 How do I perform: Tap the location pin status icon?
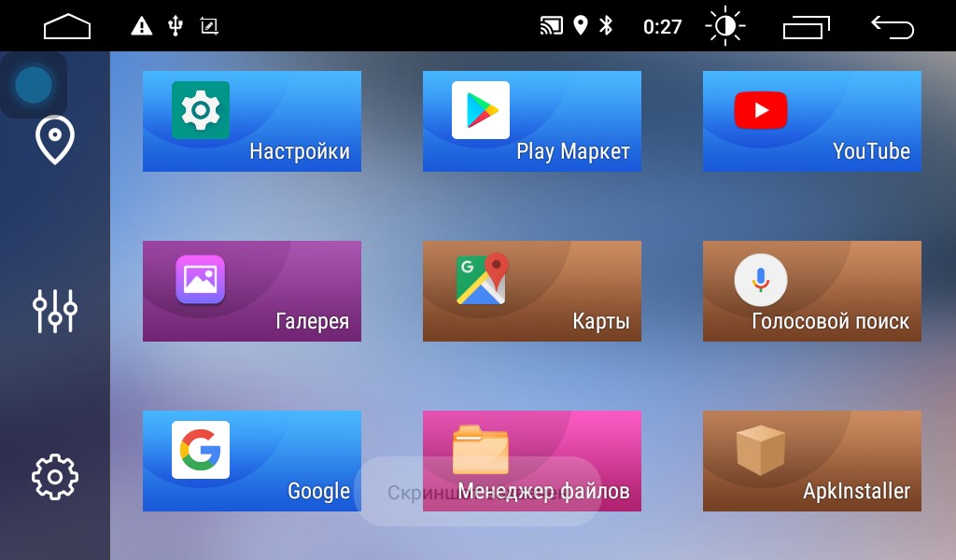tap(581, 25)
